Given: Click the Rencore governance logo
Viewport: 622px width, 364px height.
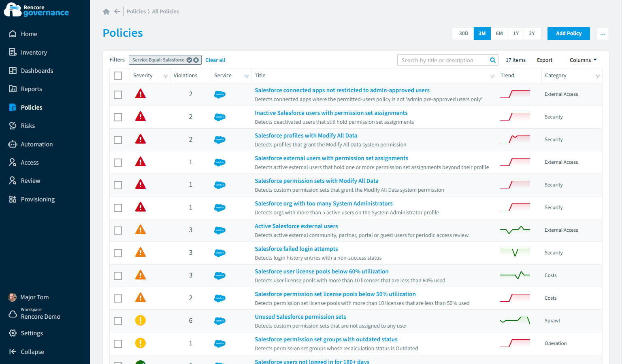Looking at the screenshot, I should pos(36,10).
